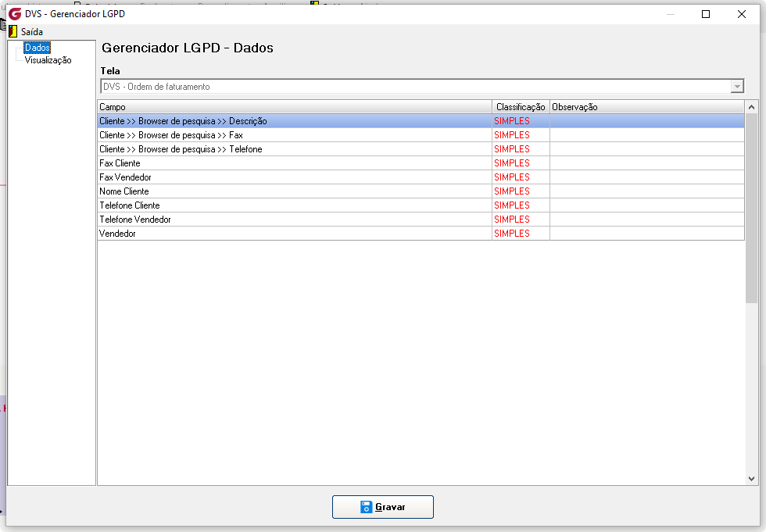Viewport: 766px width, 532px height.
Task: Click the floppy disk icon on Gravar
Action: coord(367,507)
